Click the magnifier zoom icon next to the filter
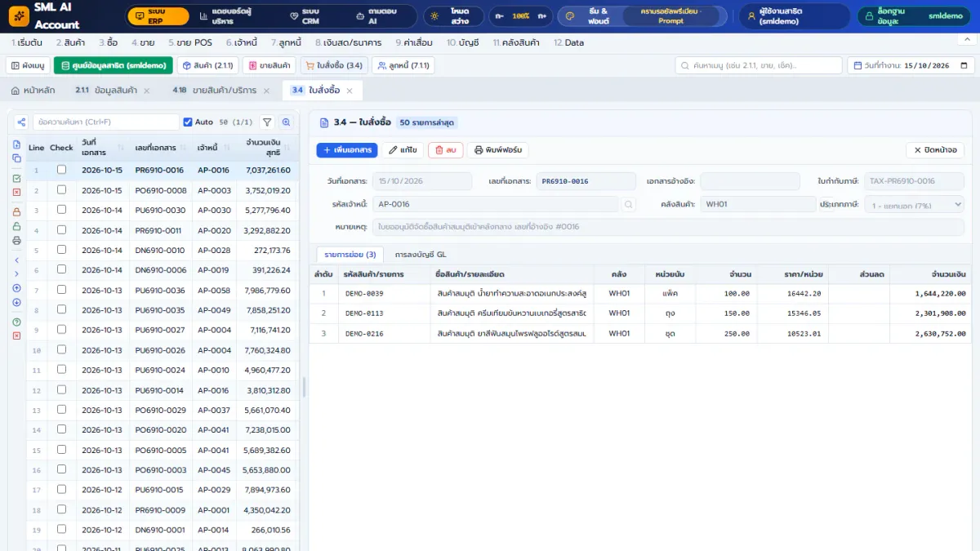Viewport: 980px width, 551px height. pos(287,122)
